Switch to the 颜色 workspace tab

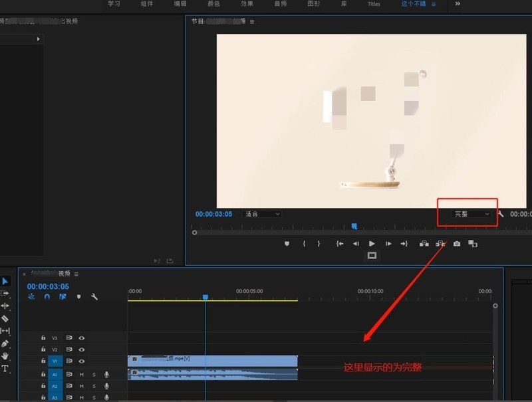coord(213,4)
